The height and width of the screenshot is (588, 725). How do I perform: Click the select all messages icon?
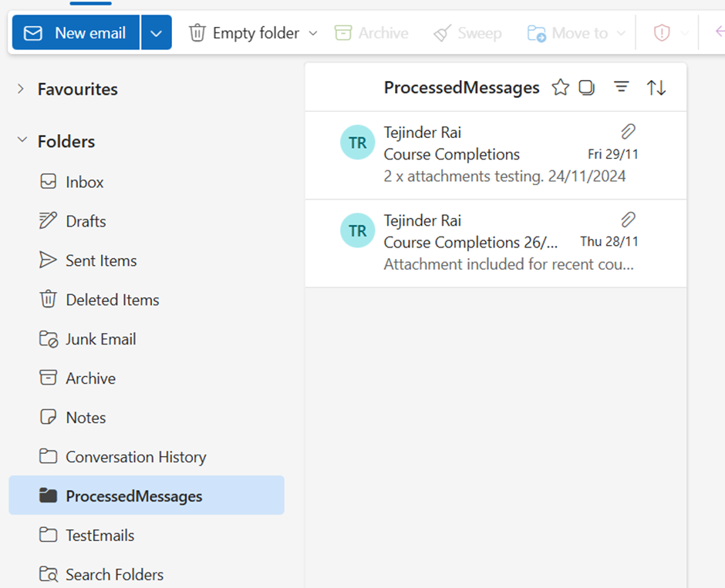587,88
